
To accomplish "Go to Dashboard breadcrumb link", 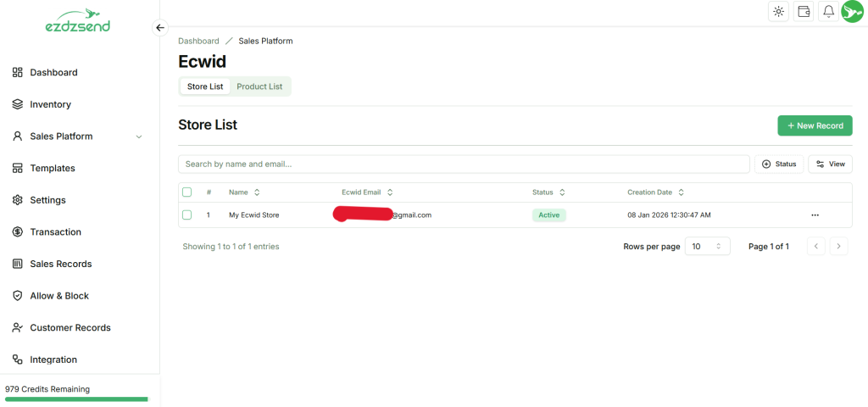I will tap(198, 41).
